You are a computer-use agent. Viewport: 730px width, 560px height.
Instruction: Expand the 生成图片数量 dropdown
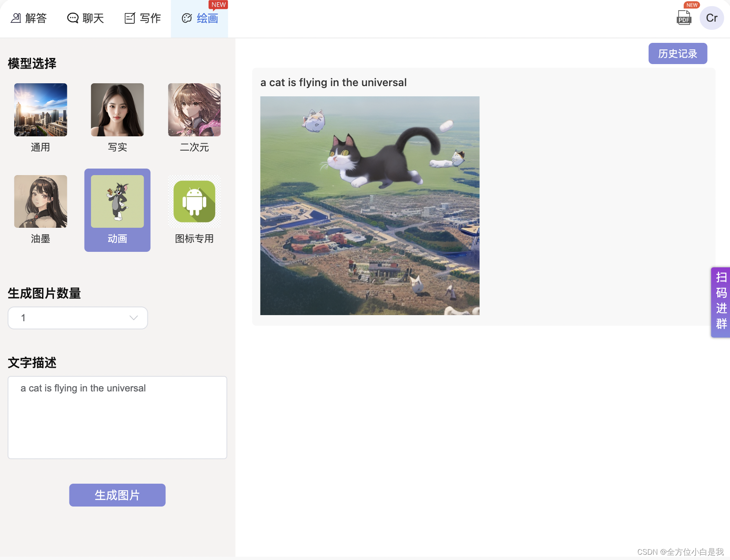(78, 318)
